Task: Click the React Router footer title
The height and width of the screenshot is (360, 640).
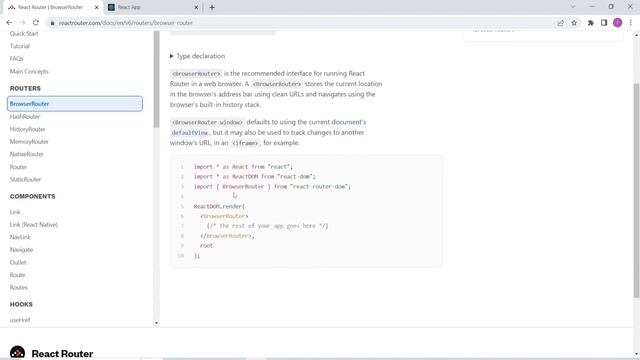Action: point(62,353)
